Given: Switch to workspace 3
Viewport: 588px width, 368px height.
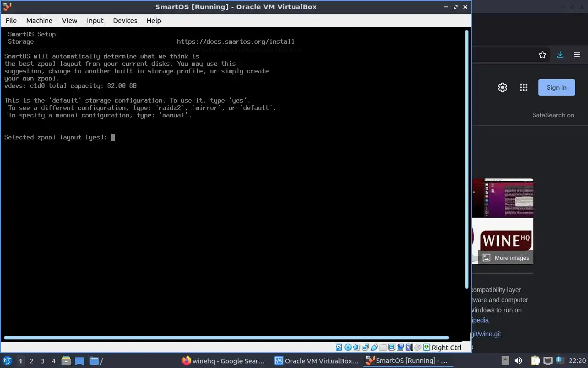Looking at the screenshot, I should point(42,361).
